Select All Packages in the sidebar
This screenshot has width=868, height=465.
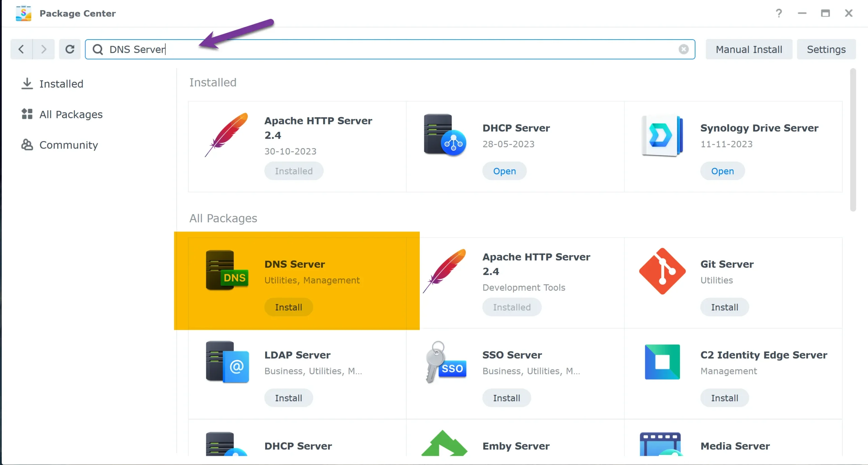(71, 114)
